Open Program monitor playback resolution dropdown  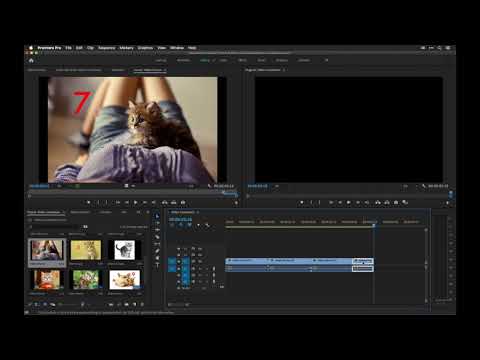405,186
